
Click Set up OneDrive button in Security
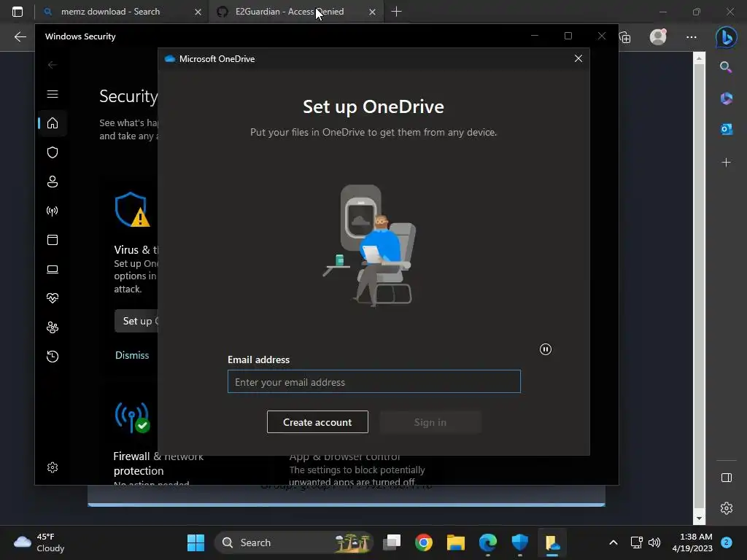coord(136,321)
